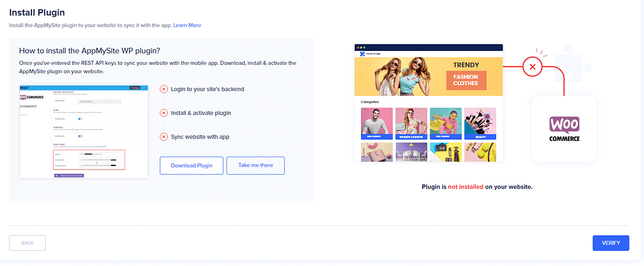Select the Kids Fashion category tile

(445, 123)
